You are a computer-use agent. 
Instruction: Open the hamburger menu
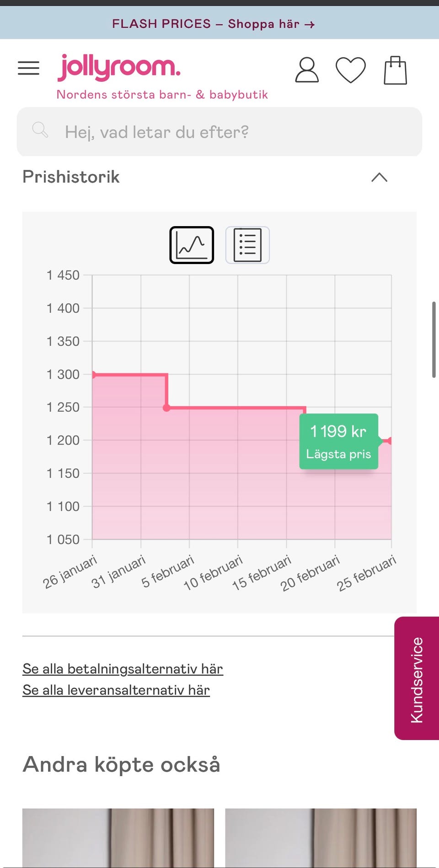click(x=28, y=69)
